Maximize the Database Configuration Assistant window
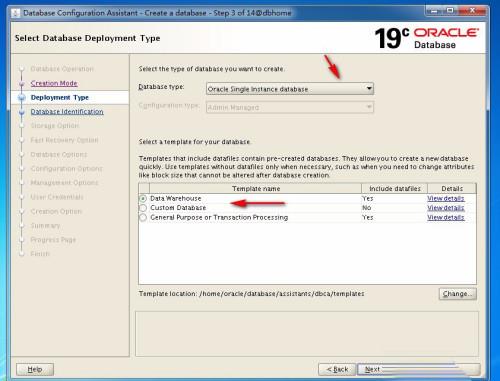The width and height of the screenshot is (500, 381). pos(450,11)
